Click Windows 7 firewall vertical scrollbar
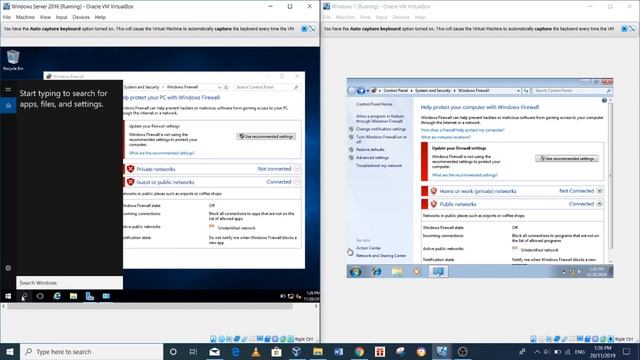The image size is (640, 360). click(611, 176)
